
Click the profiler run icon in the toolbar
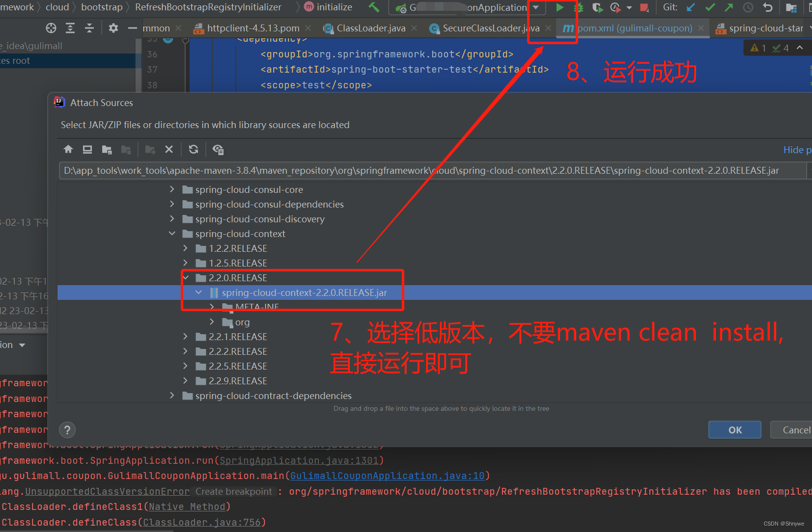[x=615, y=7]
